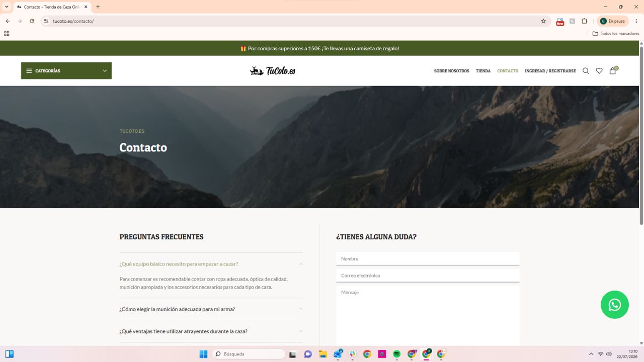Viewport: 644px width, 362px height.
Task: Click the page vertical scrollbar thumb
Action: [x=641, y=136]
